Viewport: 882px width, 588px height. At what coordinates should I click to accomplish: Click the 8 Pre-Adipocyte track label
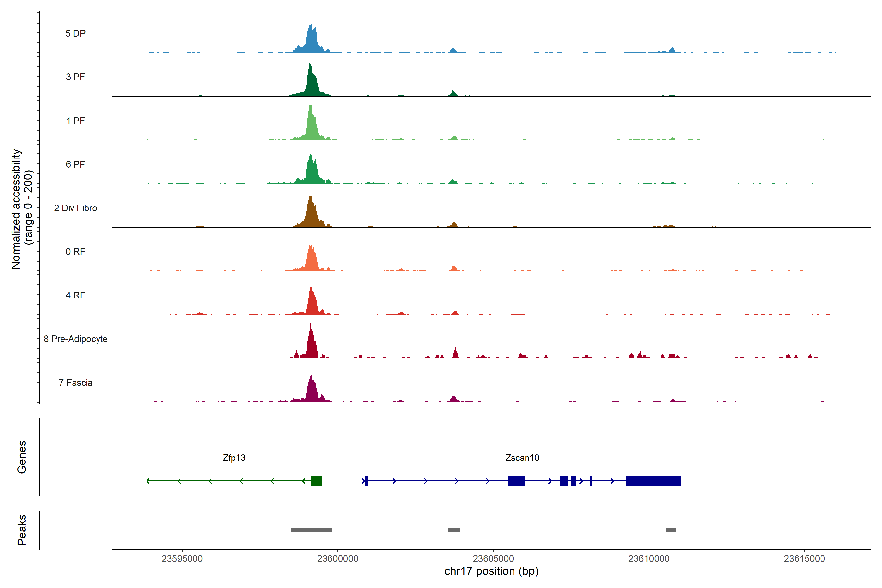pos(75,339)
